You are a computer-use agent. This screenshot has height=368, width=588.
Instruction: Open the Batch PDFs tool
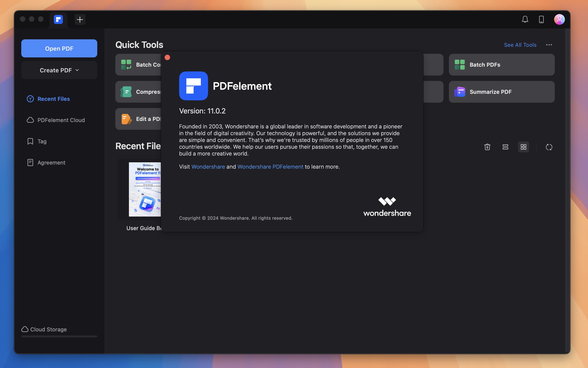coord(502,65)
